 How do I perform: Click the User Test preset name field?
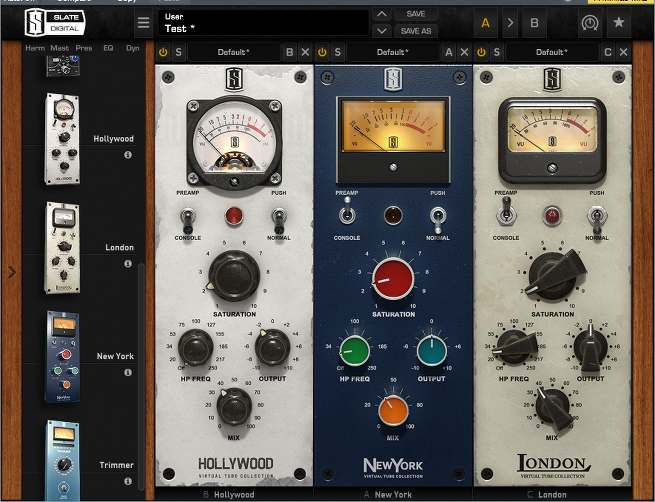263,23
